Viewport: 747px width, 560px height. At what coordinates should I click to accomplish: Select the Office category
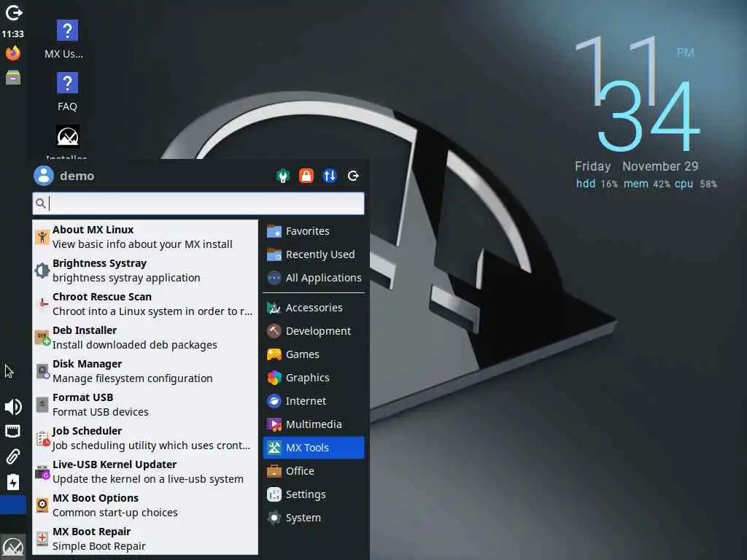314,472
